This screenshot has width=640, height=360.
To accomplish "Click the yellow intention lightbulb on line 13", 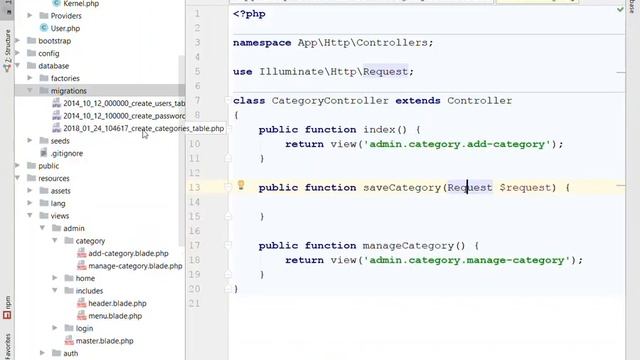I will coord(241,186).
